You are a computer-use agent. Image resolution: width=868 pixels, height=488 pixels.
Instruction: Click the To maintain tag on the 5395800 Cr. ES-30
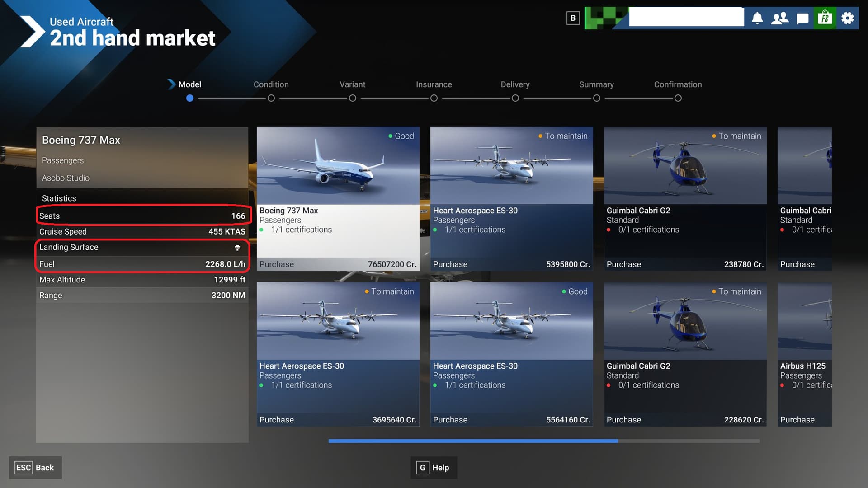point(563,136)
